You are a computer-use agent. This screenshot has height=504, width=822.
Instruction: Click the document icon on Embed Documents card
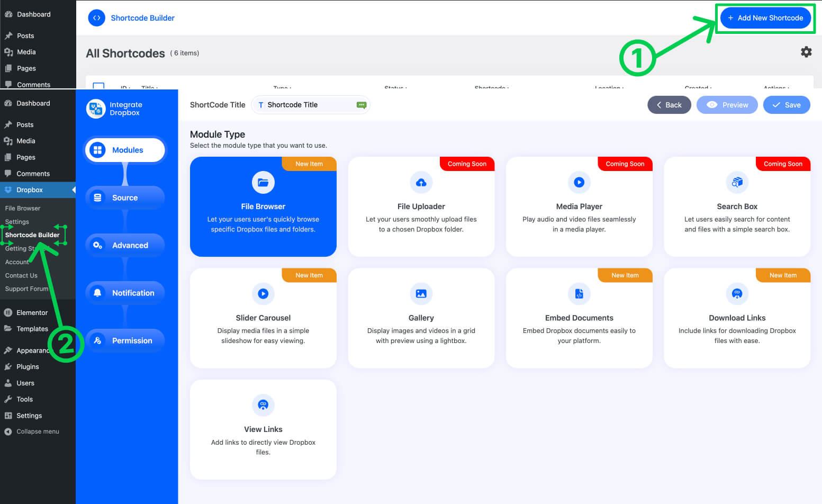[x=579, y=293]
